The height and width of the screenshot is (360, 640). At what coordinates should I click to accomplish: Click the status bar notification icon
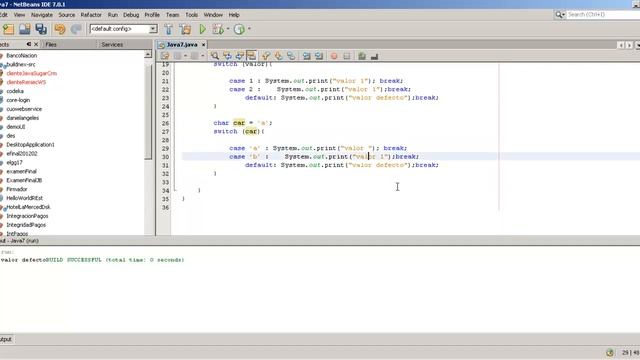coord(610,353)
